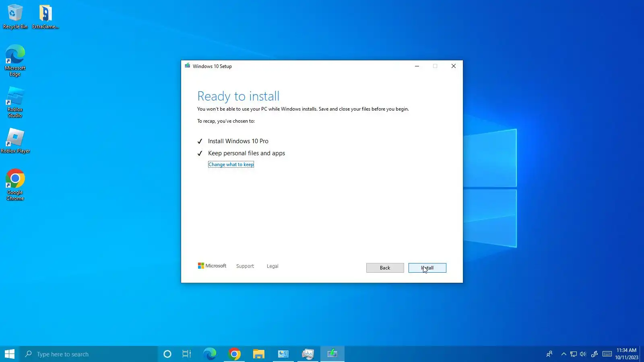
Task: Select the Google Chrome desktop shortcut
Action: click(x=15, y=185)
